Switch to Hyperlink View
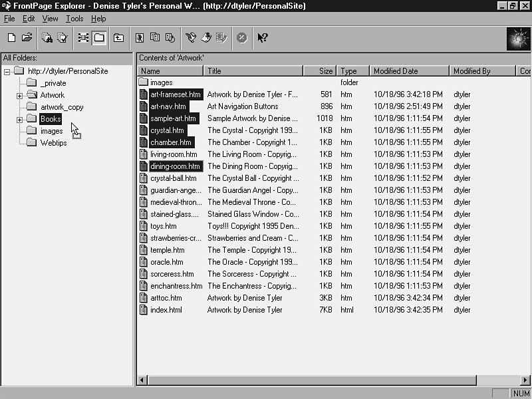 pyautogui.click(x=83, y=38)
